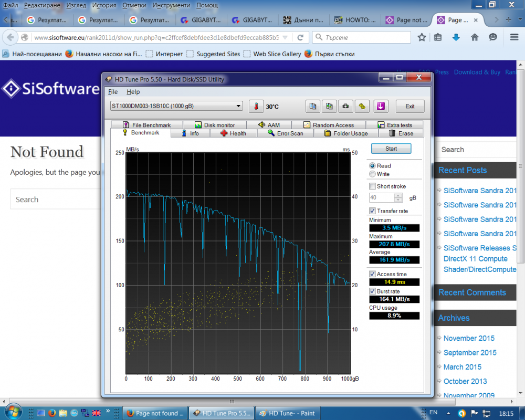Click the camera save screenshot icon
This screenshot has width=525, height=420.
(345, 107)
